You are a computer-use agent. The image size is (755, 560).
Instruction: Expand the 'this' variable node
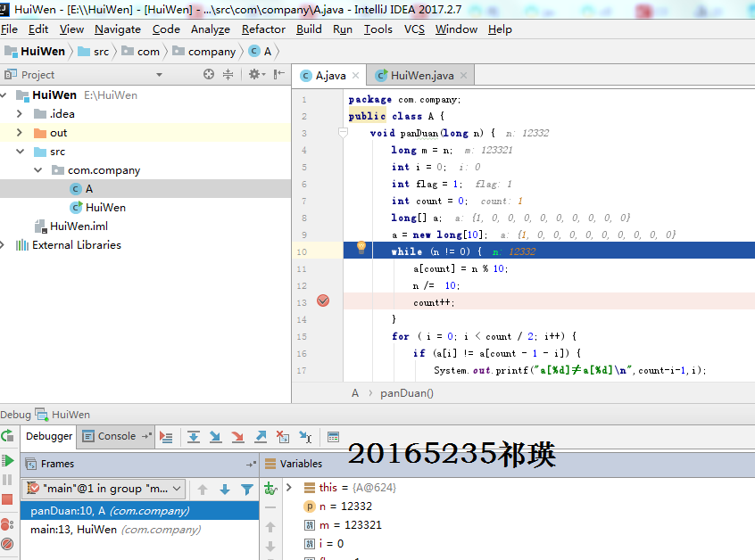pos(289,488)
